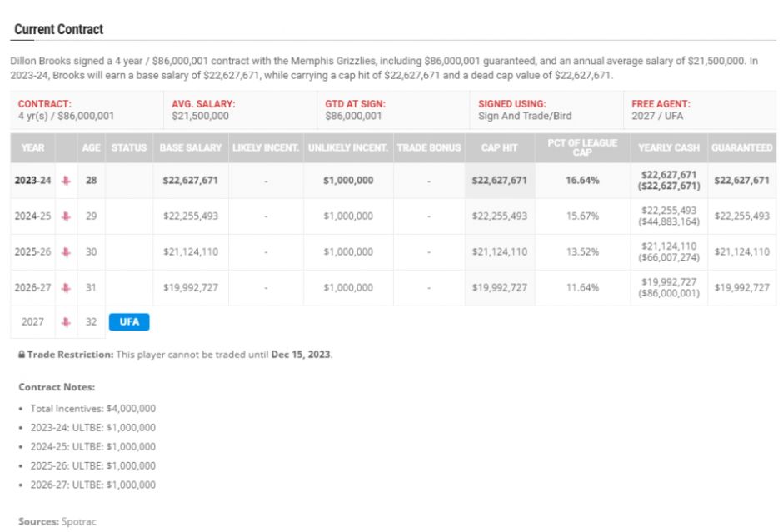Select the LIKELY INCENT. column header
This screenshot has width=783, height=532.
point(266,147)
